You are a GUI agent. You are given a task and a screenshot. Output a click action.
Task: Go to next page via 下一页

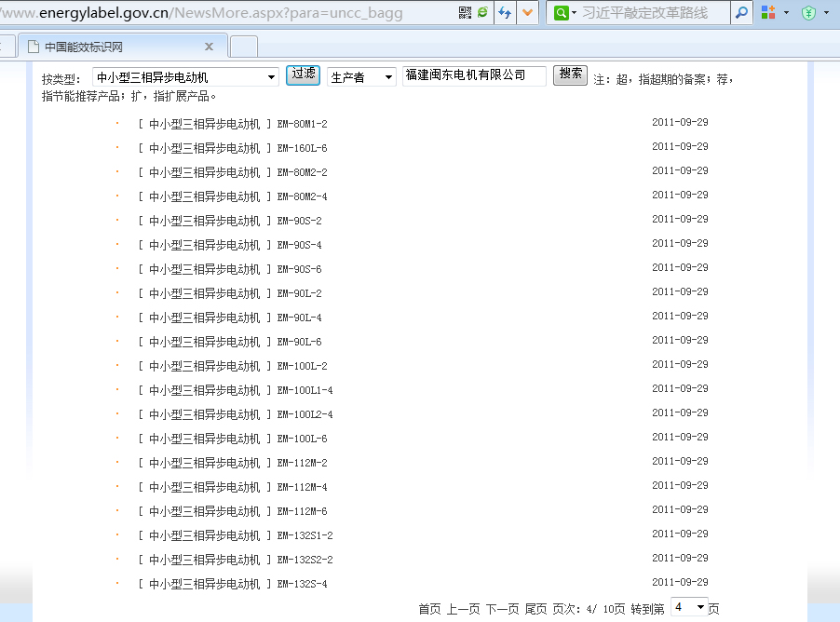pyautogui.click(x=503, y=609)
